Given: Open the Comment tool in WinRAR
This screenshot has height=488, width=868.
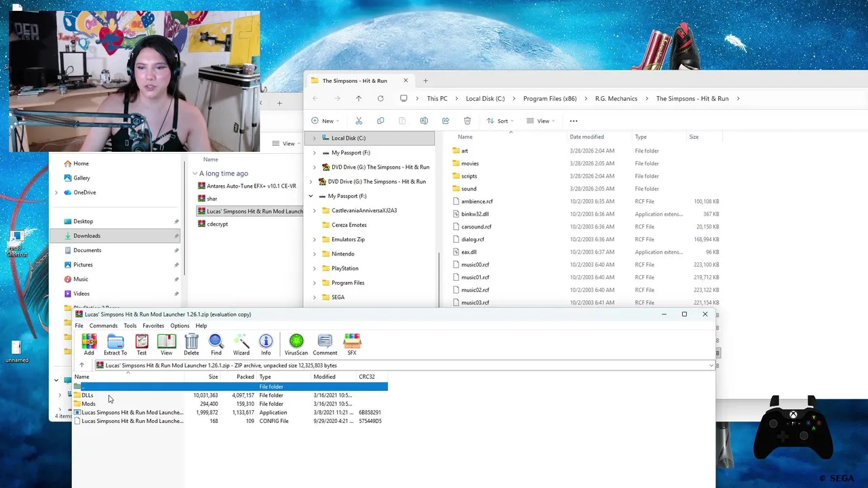Looking at the screenshot, I should [325, 344].
